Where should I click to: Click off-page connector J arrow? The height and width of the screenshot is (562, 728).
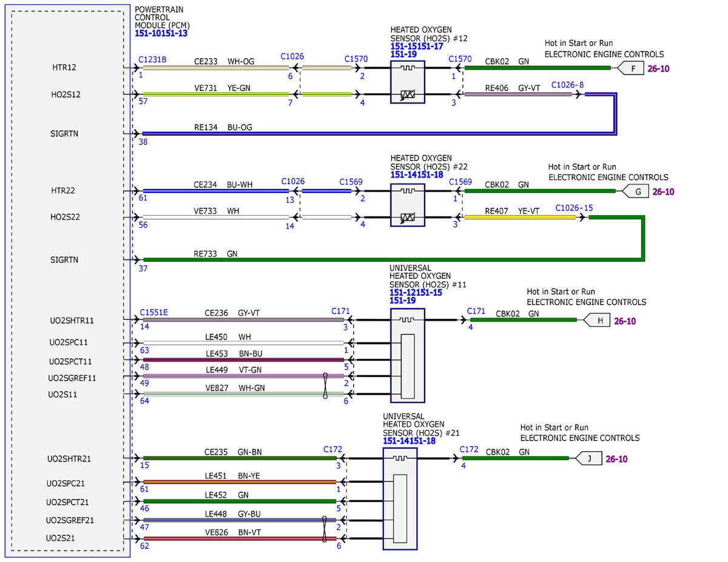tap(588, 459)
